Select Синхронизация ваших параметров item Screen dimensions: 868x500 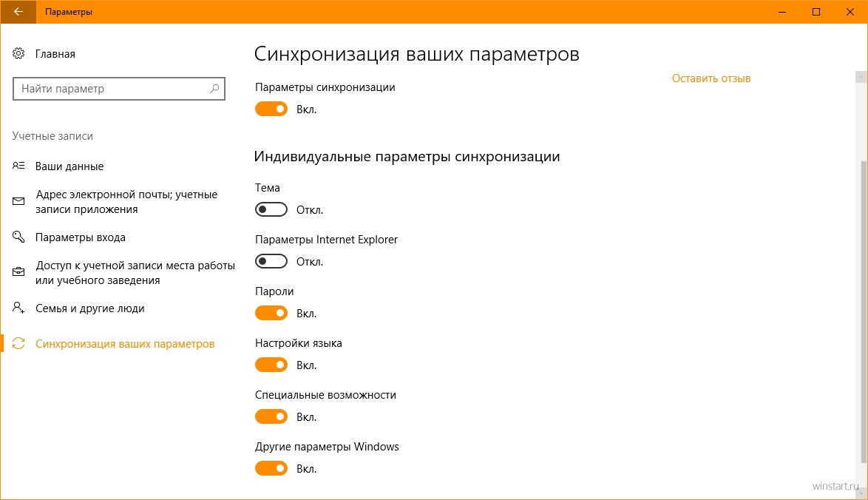pyautogui.click(x=125, y=344)
